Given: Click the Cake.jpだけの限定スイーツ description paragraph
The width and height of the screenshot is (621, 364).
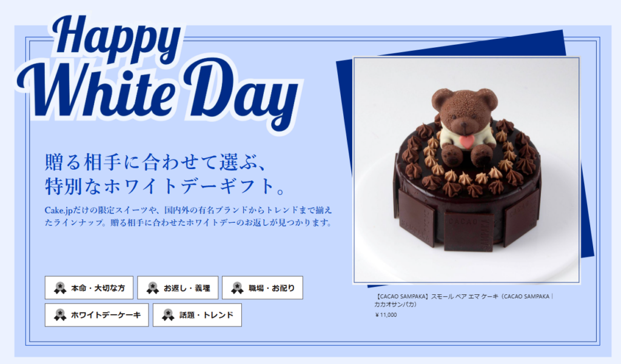Looking at the screenshot, I should click(188, 216).
